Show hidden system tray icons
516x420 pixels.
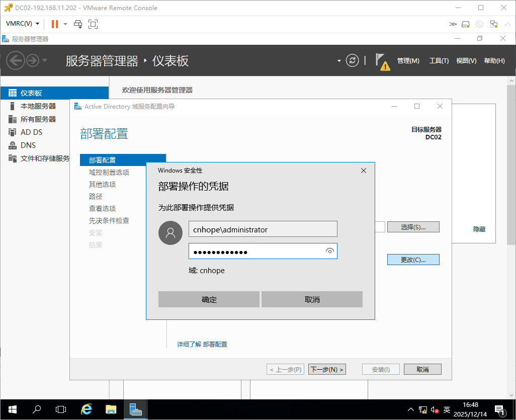411,410
